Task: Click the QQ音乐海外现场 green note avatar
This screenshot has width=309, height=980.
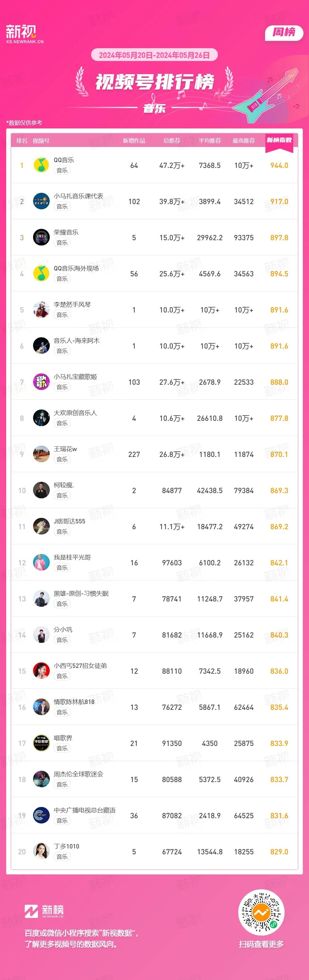Action: click(41, 274)
